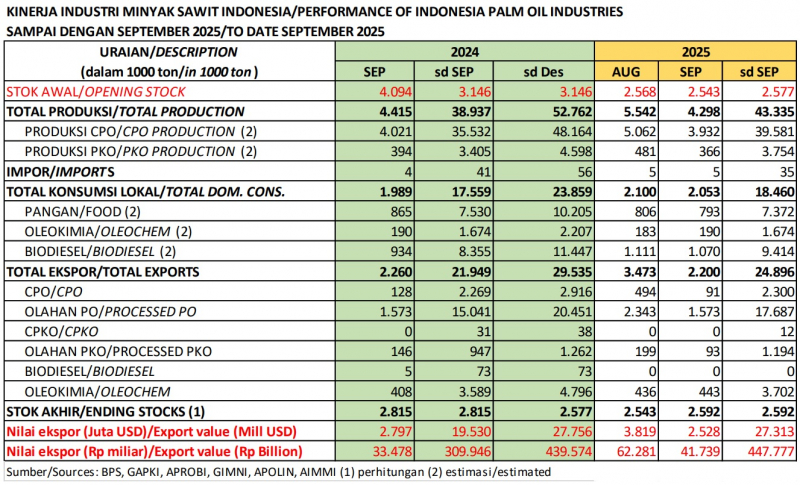Image resolution: width=800 pixels, height=485 pixels.
Task: Click the 2025 year column header
Action: pyautogui.click(x=697, y=52)
